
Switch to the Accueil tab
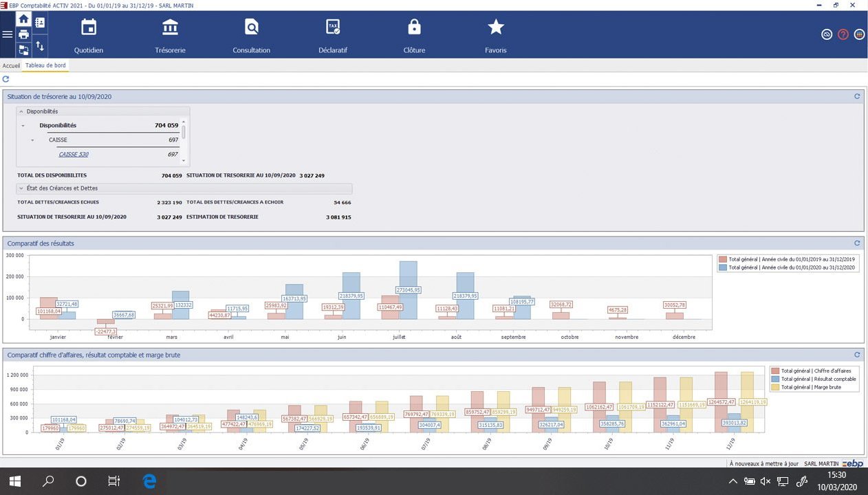pyautogui.click(x=11, y=65)
